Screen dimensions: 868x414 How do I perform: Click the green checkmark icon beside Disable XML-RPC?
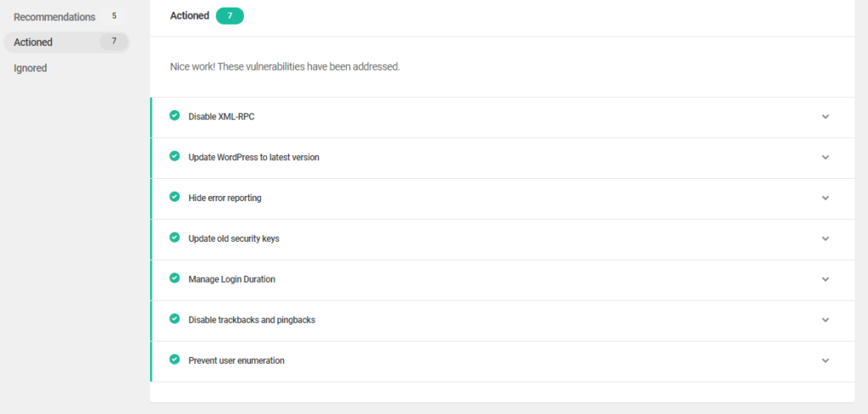point(175,115)
